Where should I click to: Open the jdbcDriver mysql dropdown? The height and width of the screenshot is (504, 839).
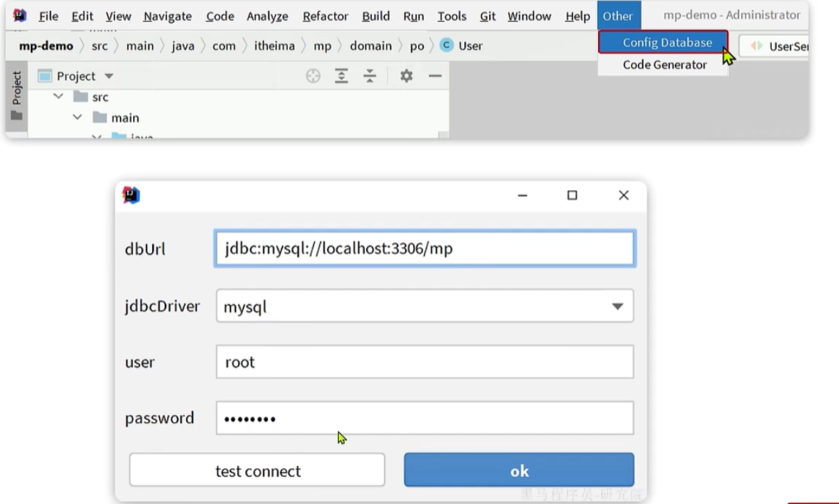tap(617, 306)
